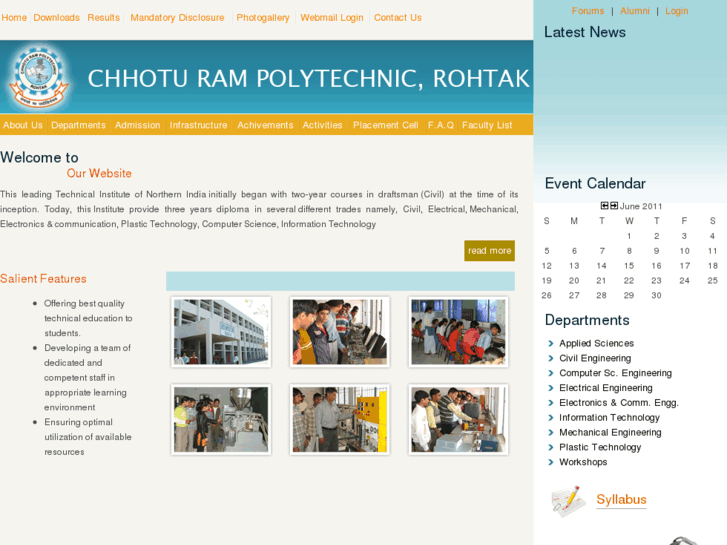Open Computer Sc. Engineering department
This screenshot has width=727, height=545.
tap(615, 373)
